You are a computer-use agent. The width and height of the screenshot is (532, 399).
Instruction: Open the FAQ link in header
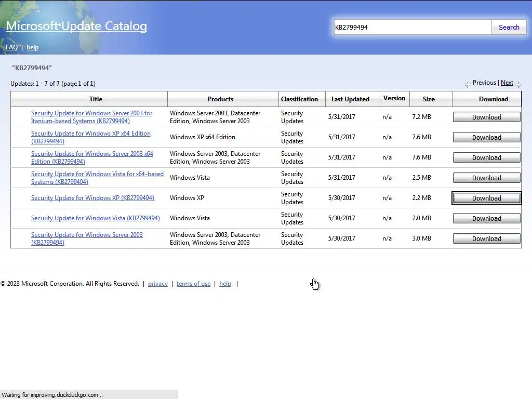[x=11, y=47]
